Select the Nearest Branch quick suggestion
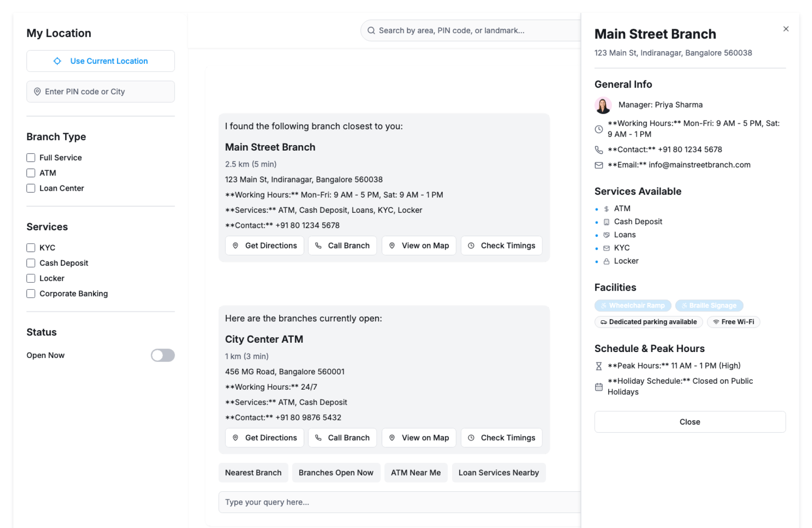Image resolution: width=812 pixels, height=528 pixels. 253,473
